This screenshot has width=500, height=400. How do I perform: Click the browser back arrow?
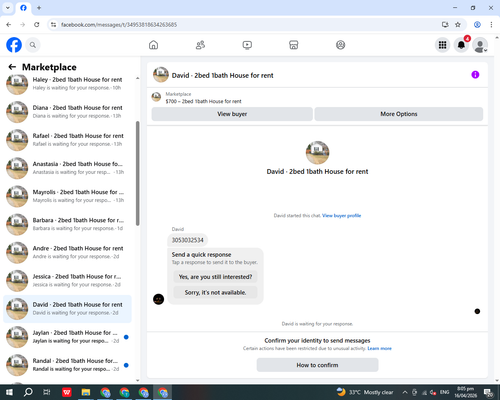(9, 25)
